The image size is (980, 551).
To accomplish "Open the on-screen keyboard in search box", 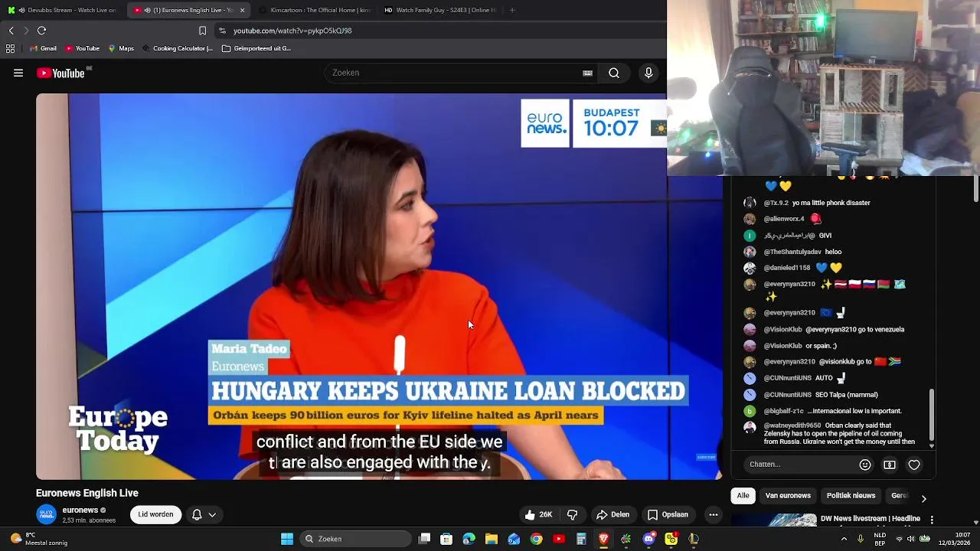I will (x=587, y=73).
